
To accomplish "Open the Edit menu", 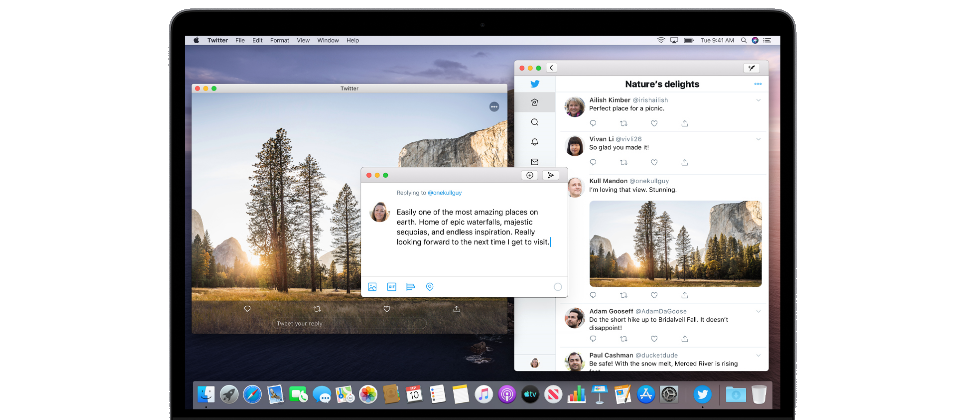I will click(x=258, y=40).
